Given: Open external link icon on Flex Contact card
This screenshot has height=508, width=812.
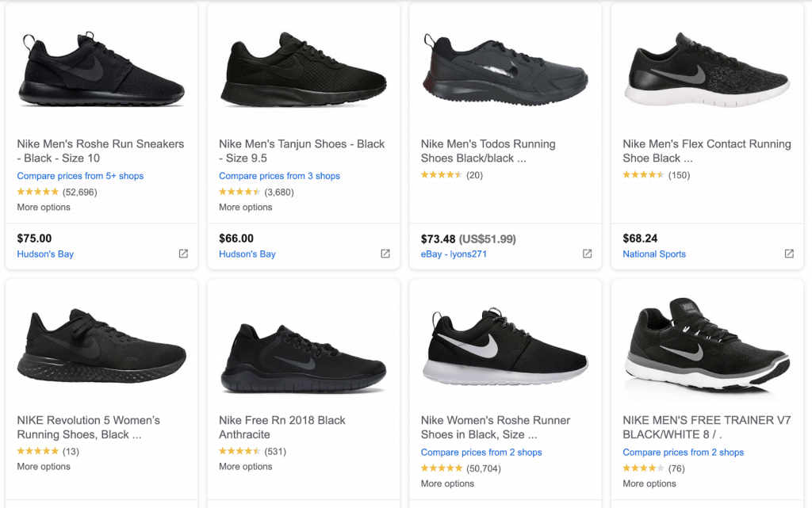Looking at the screenshot, I should 789,254.
